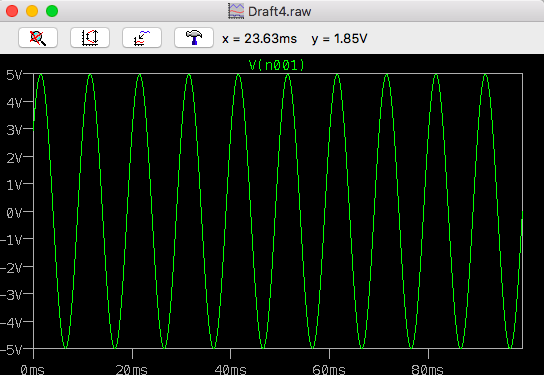The image size is (544, 375).
Task: Close the Draft4.raw window
Action: point(12,11)
